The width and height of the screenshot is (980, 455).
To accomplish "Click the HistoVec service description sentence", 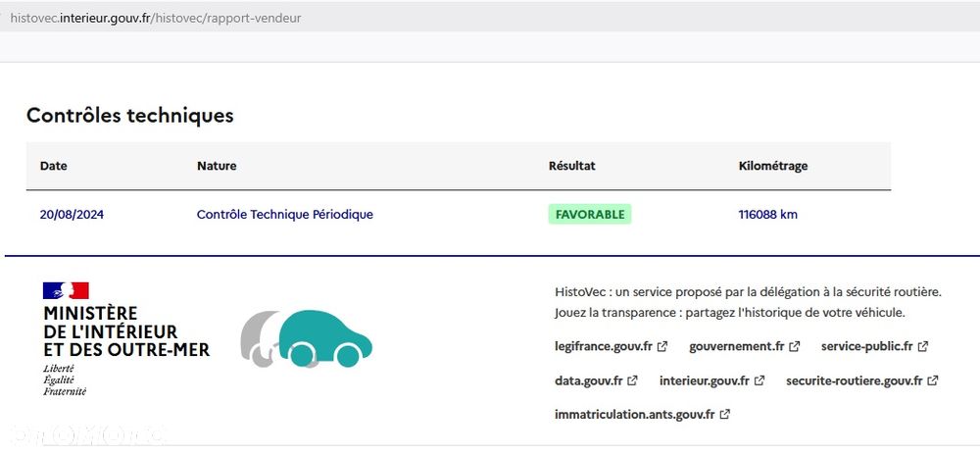I will [748, 292].
